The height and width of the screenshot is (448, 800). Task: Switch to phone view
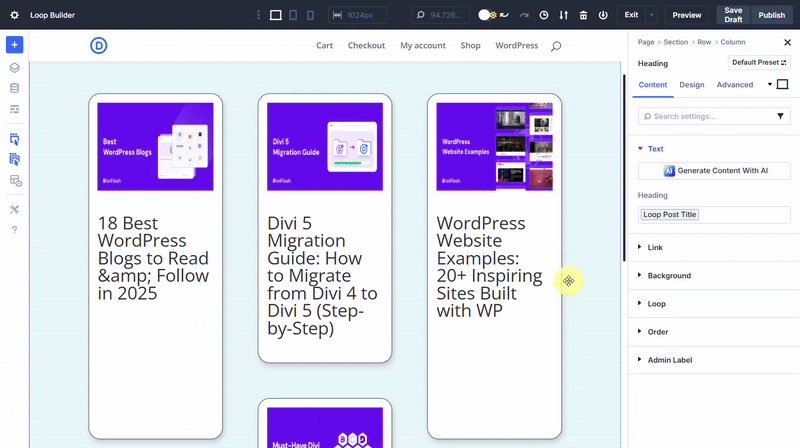[310, 15]
